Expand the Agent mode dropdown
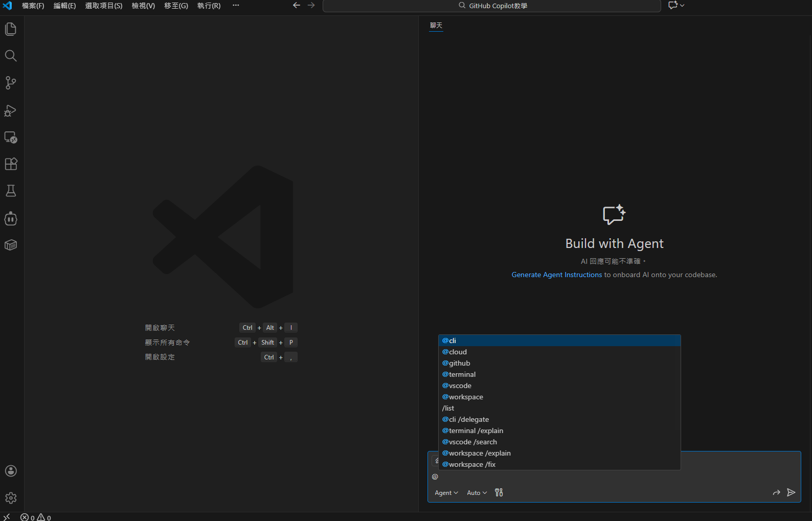 [446, 493]
